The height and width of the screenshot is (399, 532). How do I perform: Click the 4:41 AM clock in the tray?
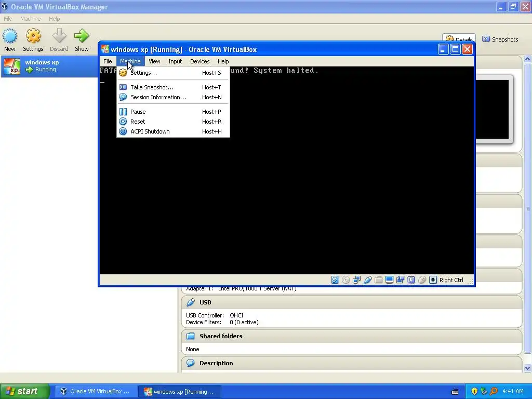[x=513, y=391]
